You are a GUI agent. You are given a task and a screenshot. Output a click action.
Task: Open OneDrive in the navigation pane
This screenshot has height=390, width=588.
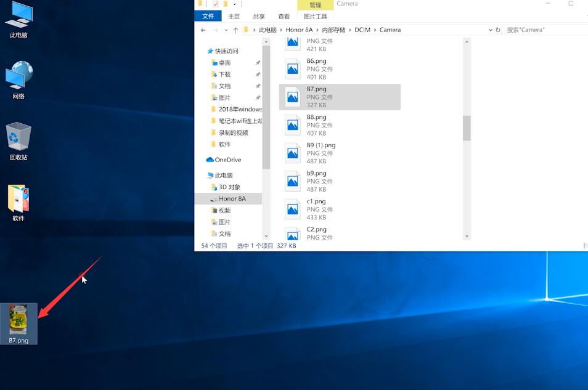tap(224, 160)
